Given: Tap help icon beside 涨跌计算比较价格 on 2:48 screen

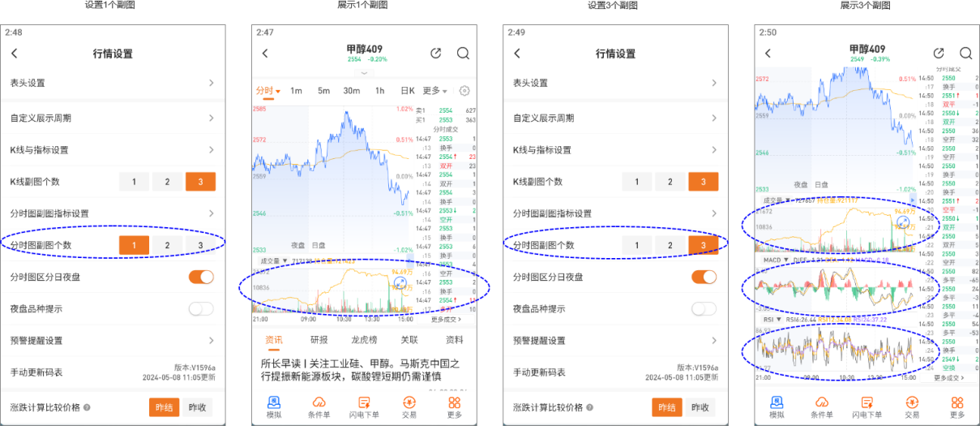Looking at the screenshot, I should point(87,407).
